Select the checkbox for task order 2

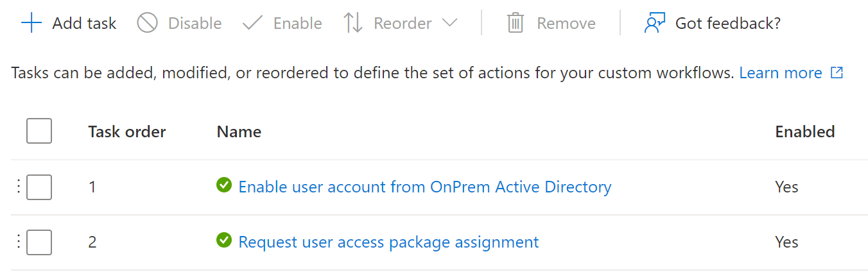[x=39, y=242]
